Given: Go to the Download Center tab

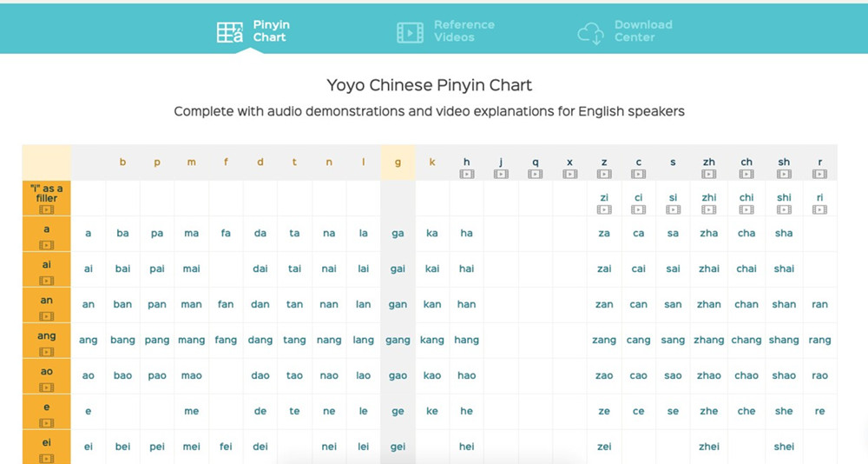Looking at the screenshot, I should point(625,31).
